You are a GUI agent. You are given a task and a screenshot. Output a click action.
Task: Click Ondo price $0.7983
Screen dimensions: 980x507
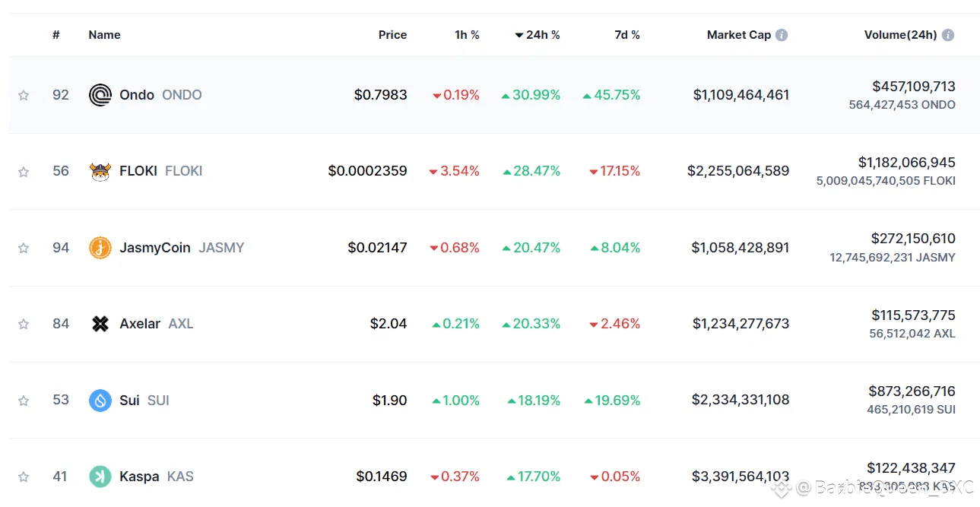[x=380, y=95]
